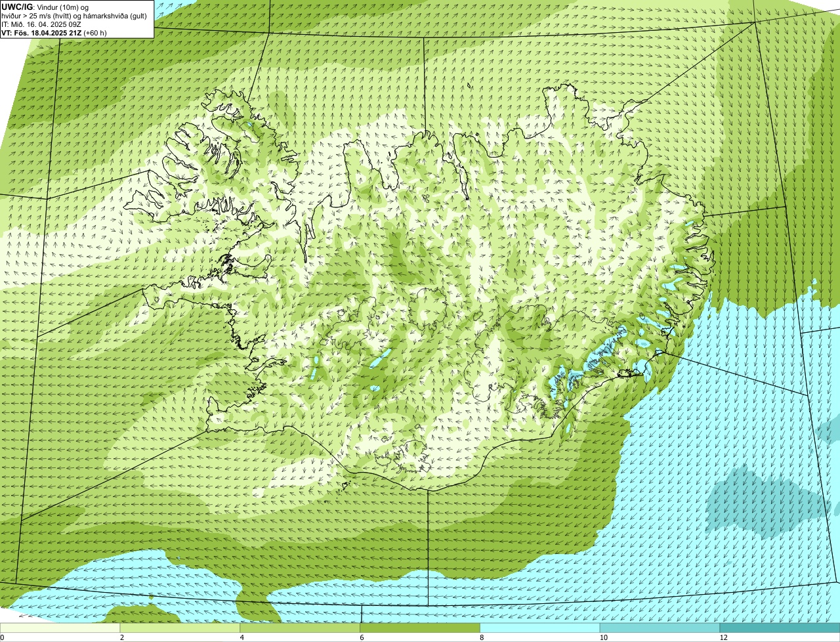Click the 6–8 dark green color bar segment
The width and height of the screenshot is (840, 642).
pyautogui.click(x=421, y=628)
